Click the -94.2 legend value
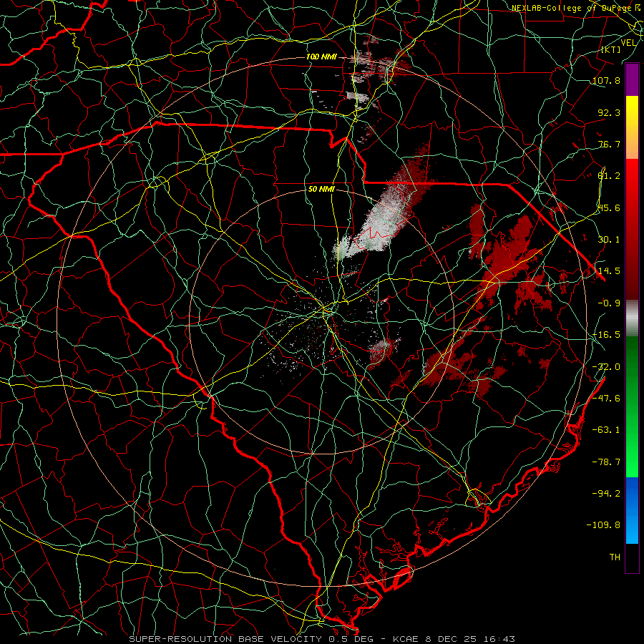This screenshot has width=644, height=644. tap(606, 493)
